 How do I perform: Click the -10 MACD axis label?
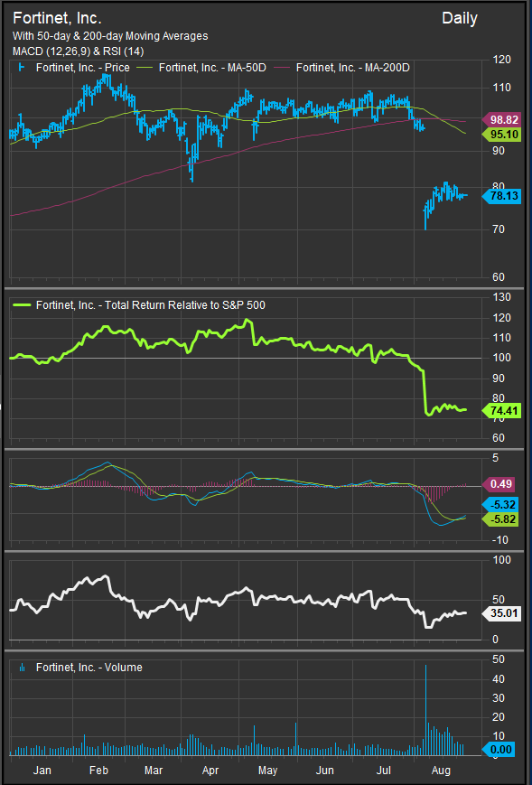pyautogui.click(x=501, y=540)
